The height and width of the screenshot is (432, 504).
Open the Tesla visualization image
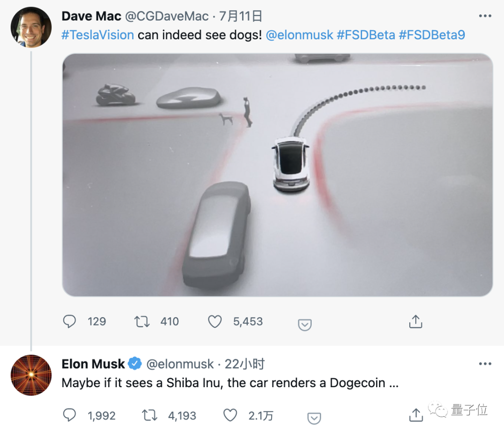click(277, 175)
